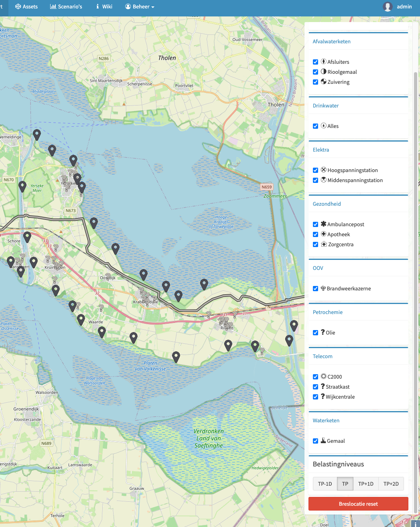Toggle the Middenspanningstation checkbox
The width and height of the screenshot is (420, 527).
pyautogui.click(x=316, y=180)
